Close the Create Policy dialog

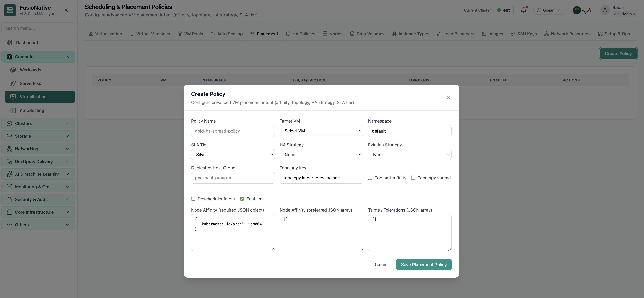point(449,97)
